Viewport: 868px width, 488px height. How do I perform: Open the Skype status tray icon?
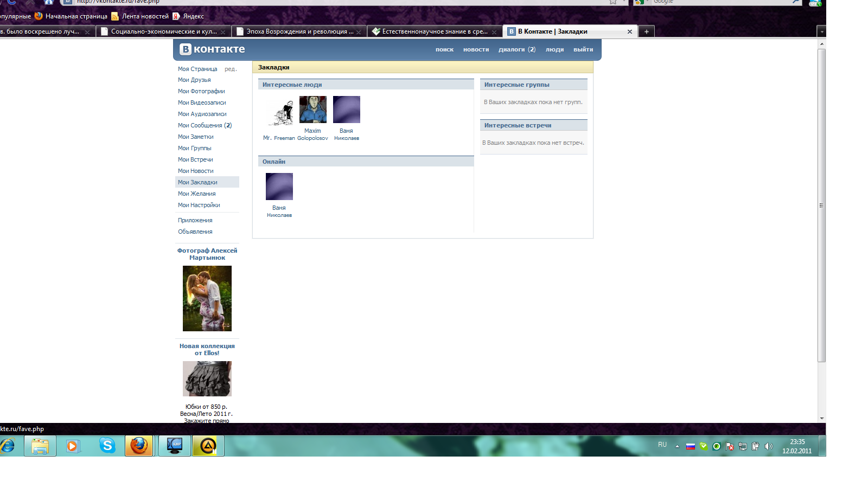(x=704, y=446)
